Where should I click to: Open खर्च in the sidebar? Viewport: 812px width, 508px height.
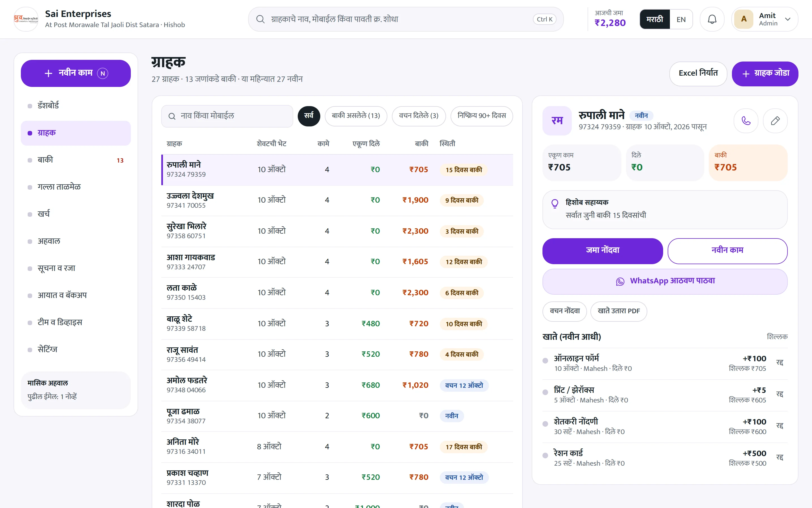tap(76, 214)
